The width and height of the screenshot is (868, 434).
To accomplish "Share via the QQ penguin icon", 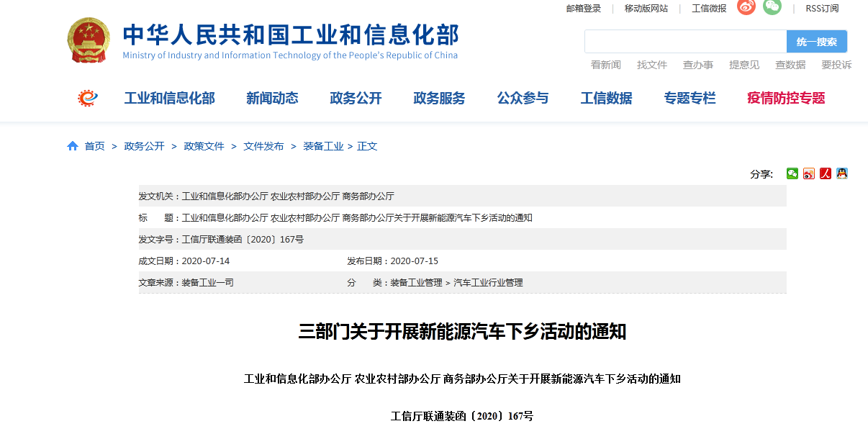I will click(842, 173).
